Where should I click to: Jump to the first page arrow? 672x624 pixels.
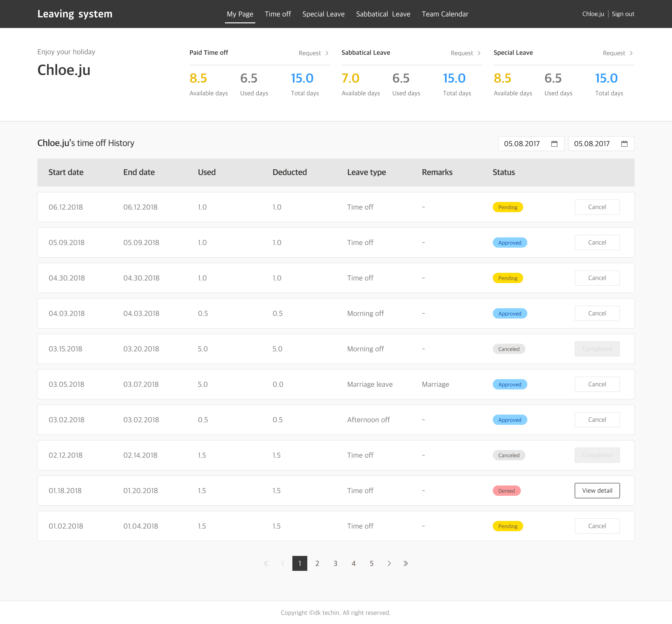coord(266,563)
